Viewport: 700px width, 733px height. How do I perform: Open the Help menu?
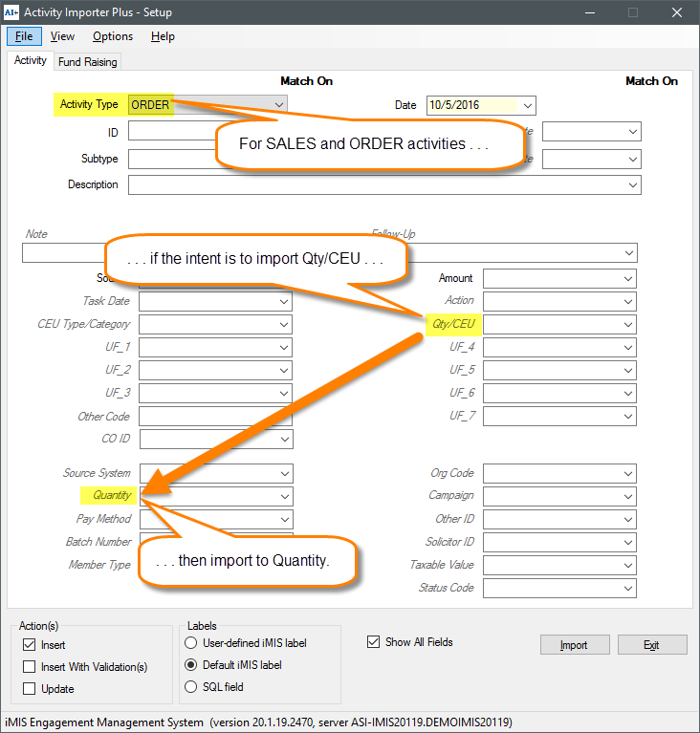pos(163,36)
